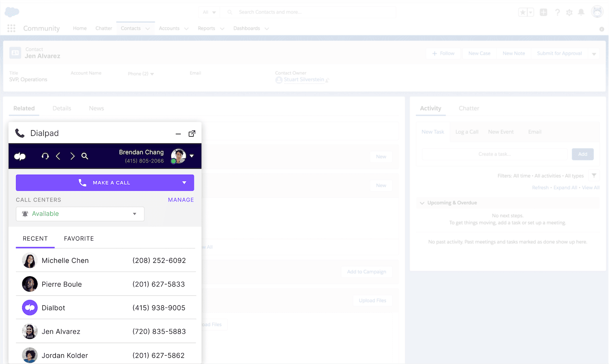The height and width of the screenshot is (364, 609).
Task: Switch to the Favorite tab in Dialpad
Action: [x=78, y=238]
